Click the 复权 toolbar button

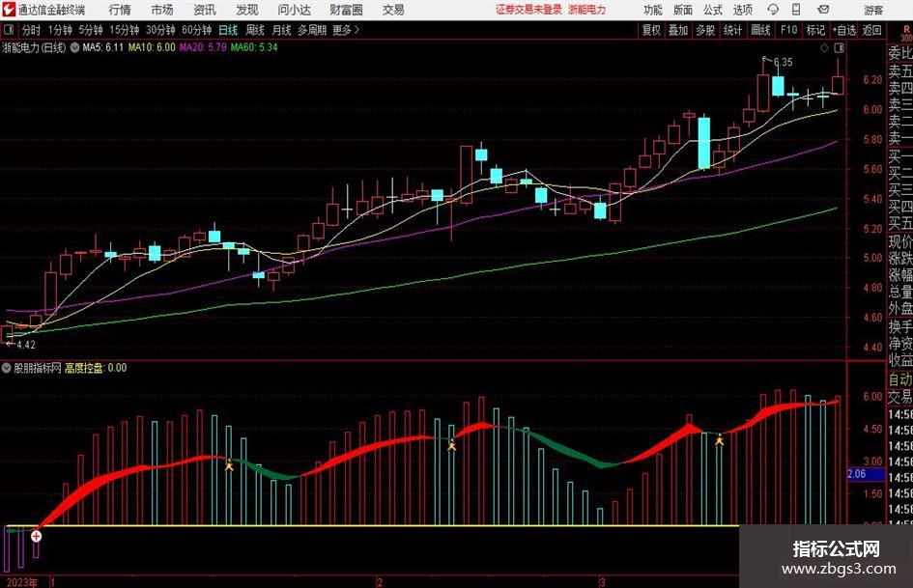(x=651, y=30)
